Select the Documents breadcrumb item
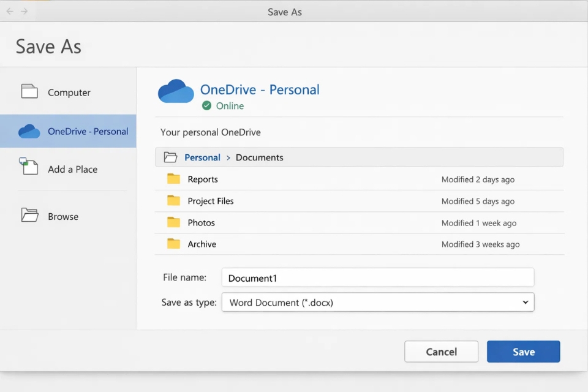Image resolution: width=588 pixels, height=392 pixels. tap(259, 157)
